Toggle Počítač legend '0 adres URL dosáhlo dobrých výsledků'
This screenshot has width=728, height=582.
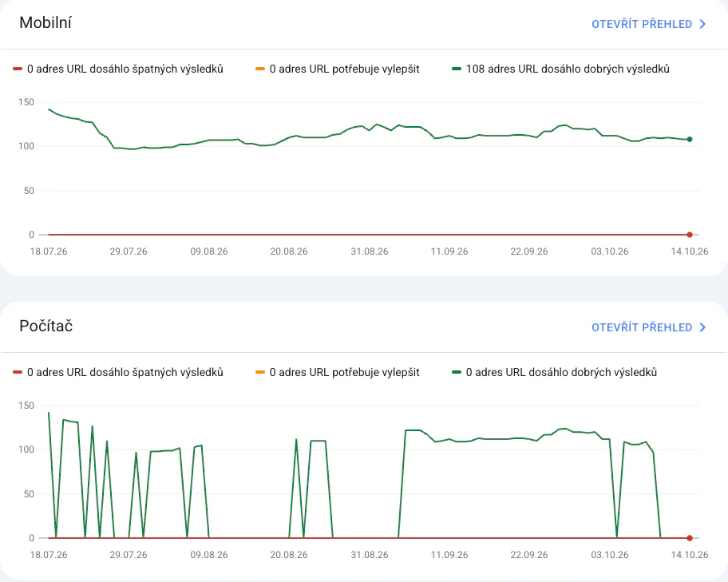554,372
